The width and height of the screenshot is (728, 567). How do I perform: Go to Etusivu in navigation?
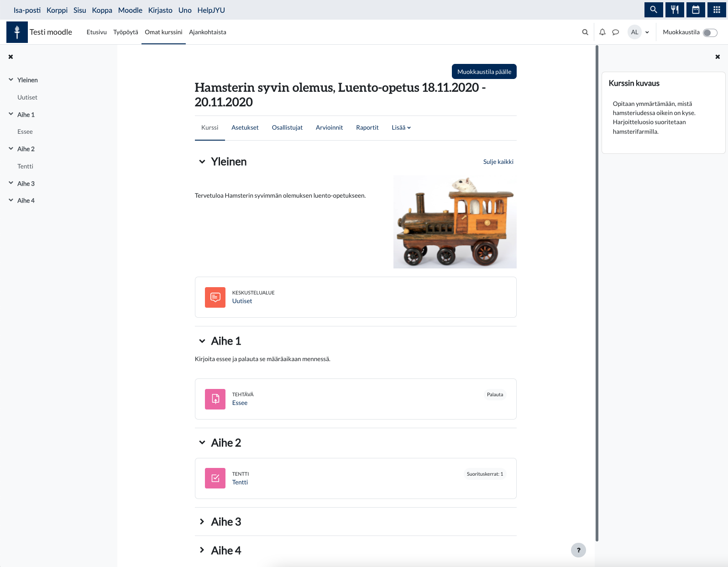(97, 32)
